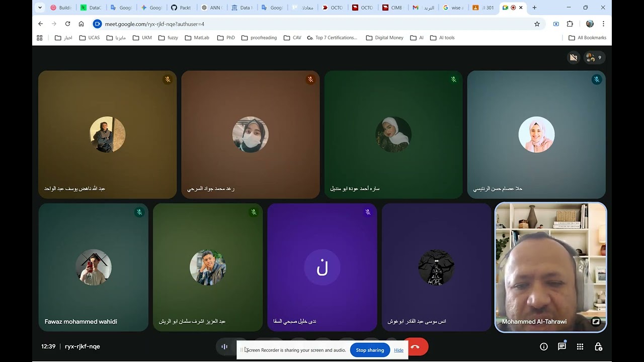Reload the page in Chrome
This screenshot has height=362, width=644.
67,24
